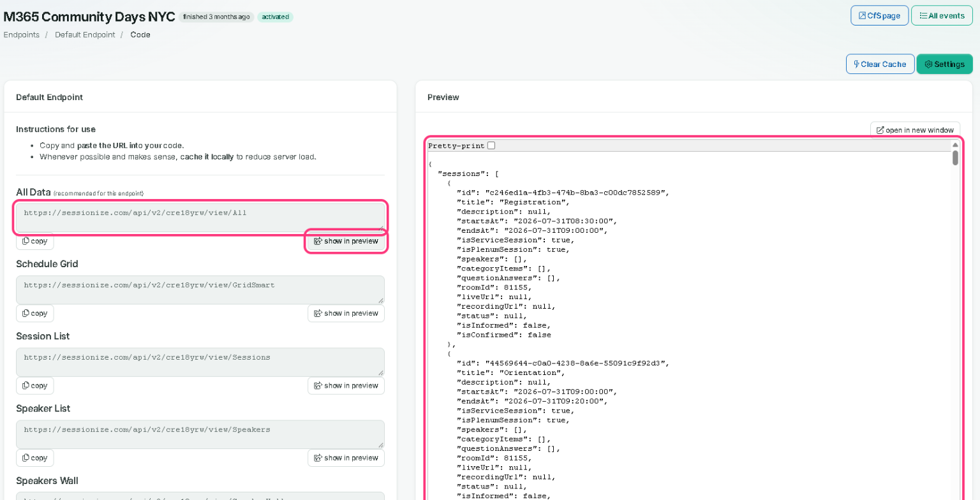Screen dimensions: 980x500
Task: Click the 'Speaker List' heading
Action: pos(43,408)
